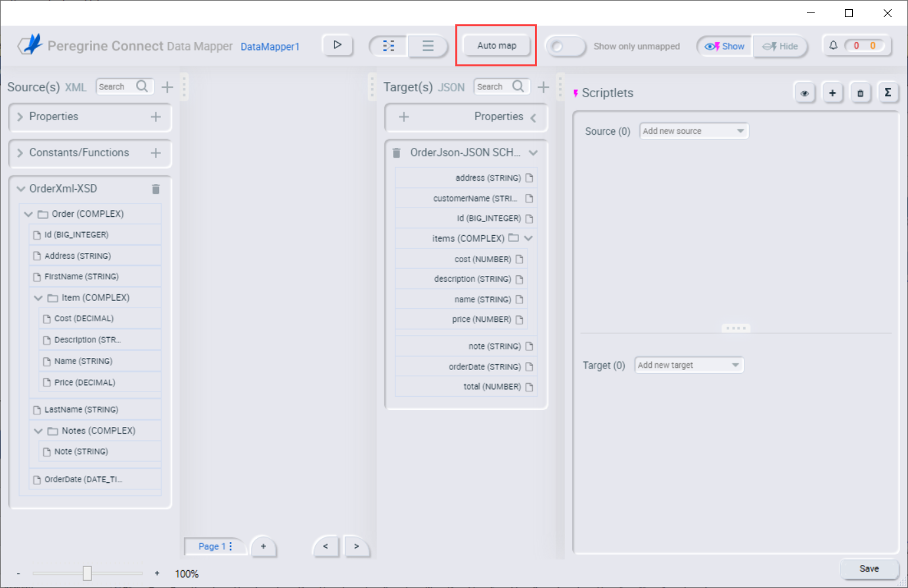The height and width of the screenshot is (588, 908).
Task: Collapse the Order (COMPLEX) node
Action: [28, 214]
